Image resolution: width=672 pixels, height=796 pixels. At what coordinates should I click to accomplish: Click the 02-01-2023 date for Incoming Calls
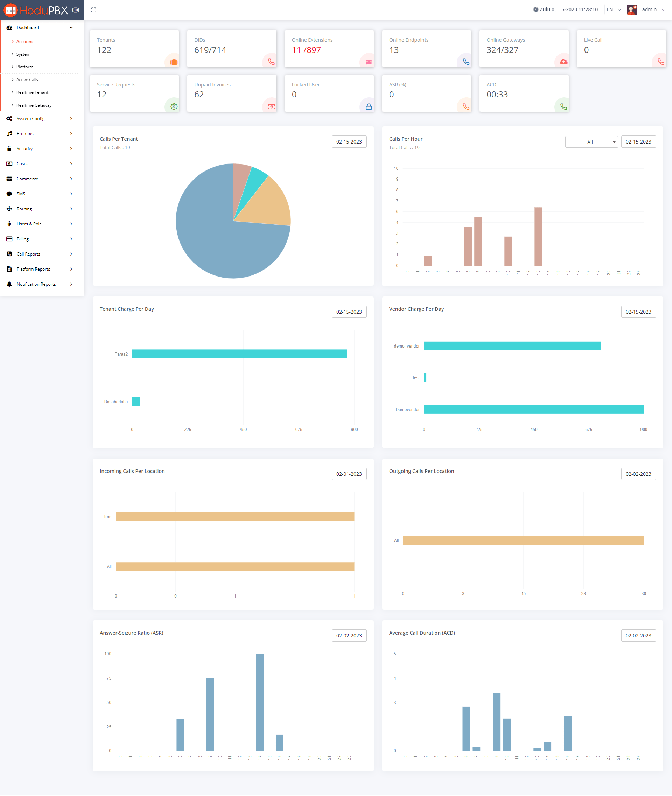pyautogui.click(x=349, y=474)
